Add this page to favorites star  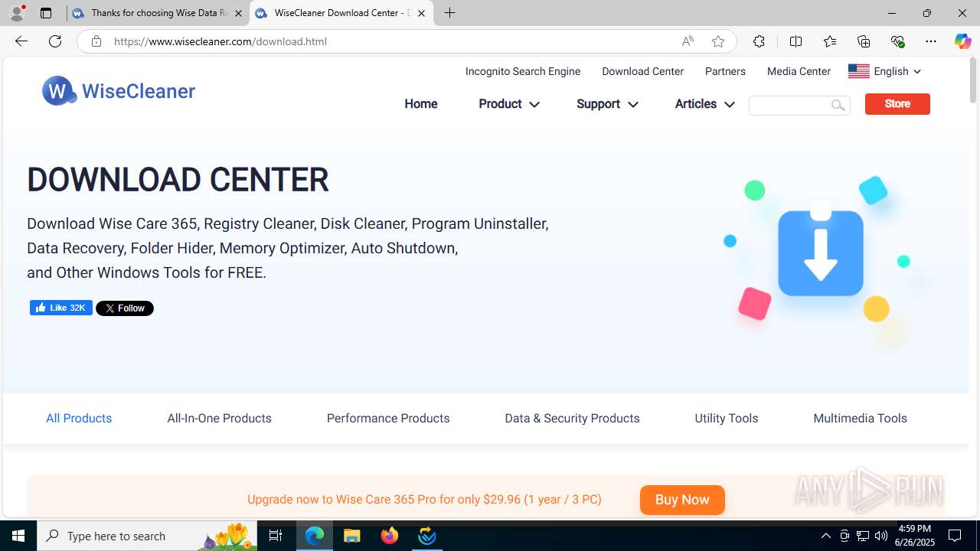coord(717,41)
